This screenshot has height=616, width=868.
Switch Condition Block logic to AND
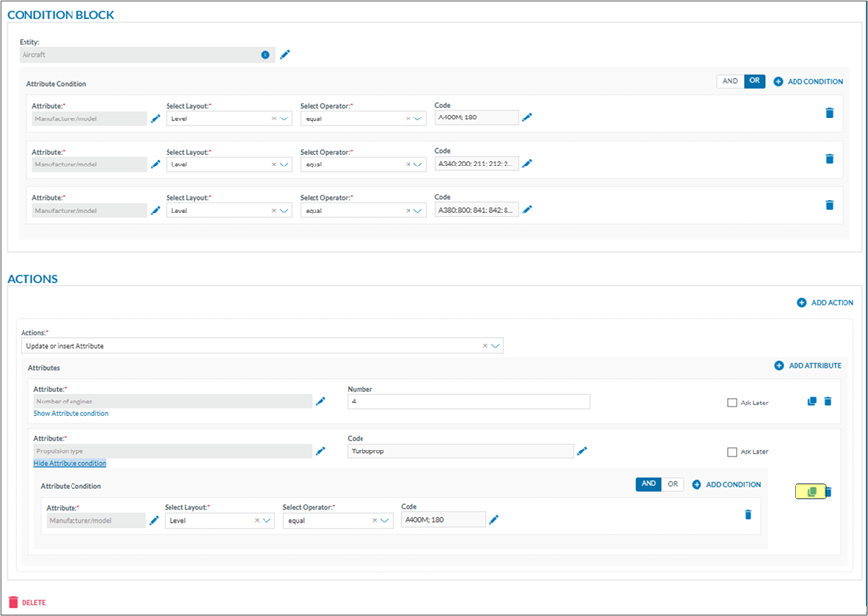[730, 82]
